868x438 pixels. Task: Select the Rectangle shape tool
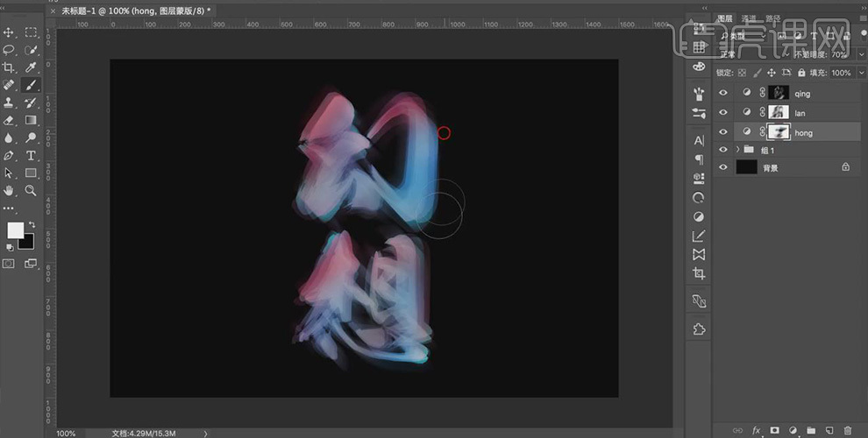point(31,173)
